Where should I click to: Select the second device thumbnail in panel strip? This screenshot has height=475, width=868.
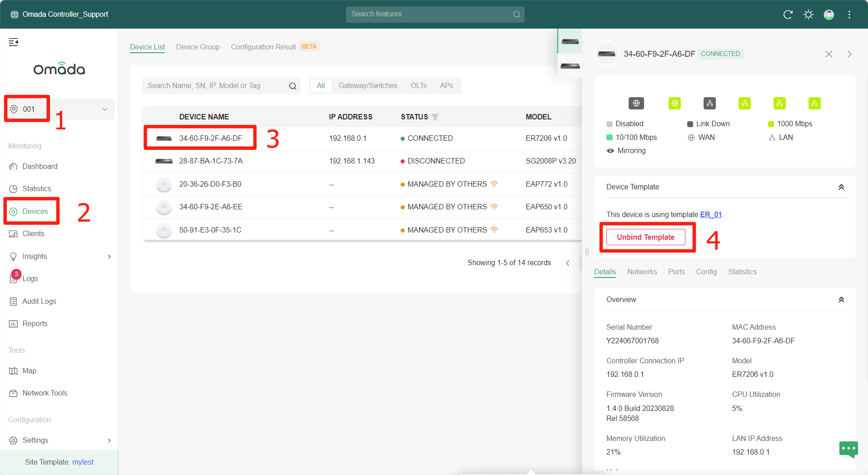570,66
